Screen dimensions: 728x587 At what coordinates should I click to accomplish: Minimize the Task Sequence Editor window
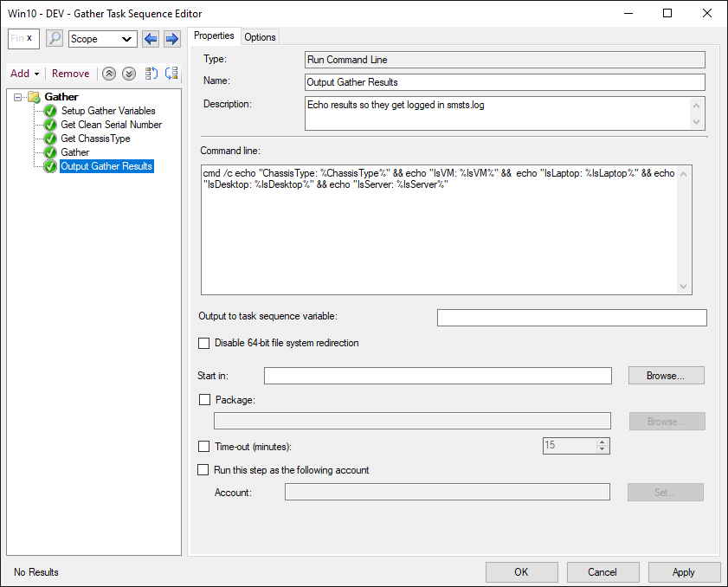click(x=628, y=13)
